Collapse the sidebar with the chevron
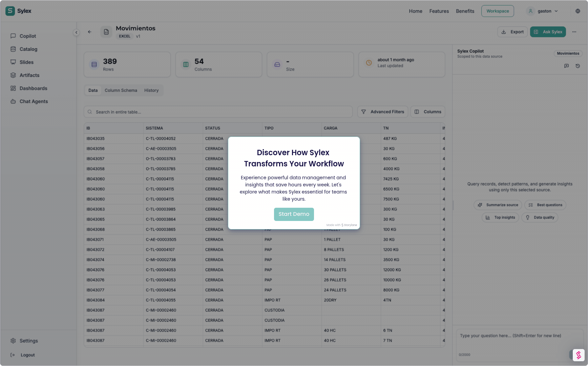 (x=76, y=32)
